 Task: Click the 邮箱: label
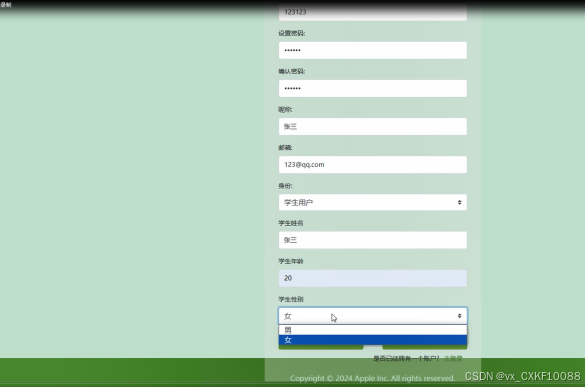[x=285, y=148]
